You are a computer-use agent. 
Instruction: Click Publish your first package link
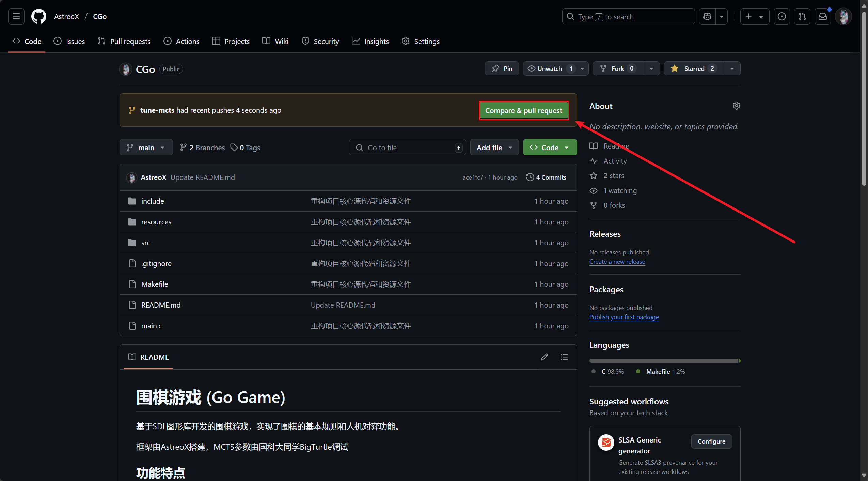click(x=624, y=317)
